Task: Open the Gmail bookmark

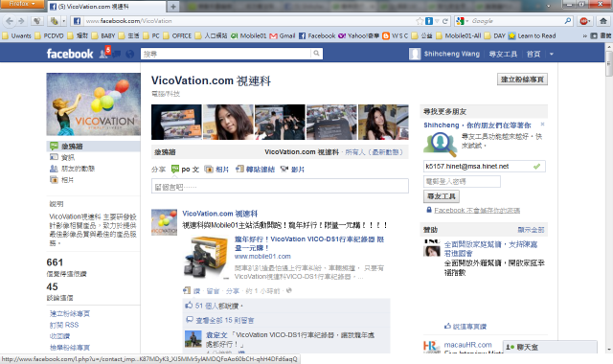Action: pos(283,36)
